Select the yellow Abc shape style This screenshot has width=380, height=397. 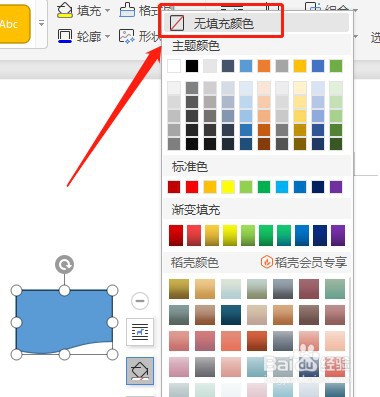15,24
